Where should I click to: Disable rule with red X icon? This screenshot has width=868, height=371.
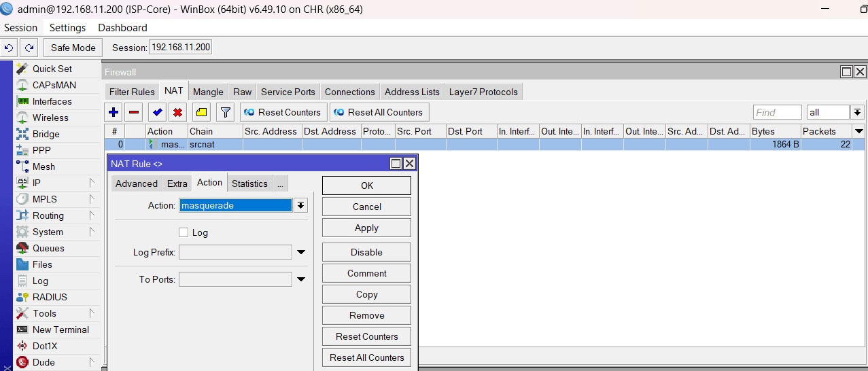pyautogui.click(x=178, y=112)
